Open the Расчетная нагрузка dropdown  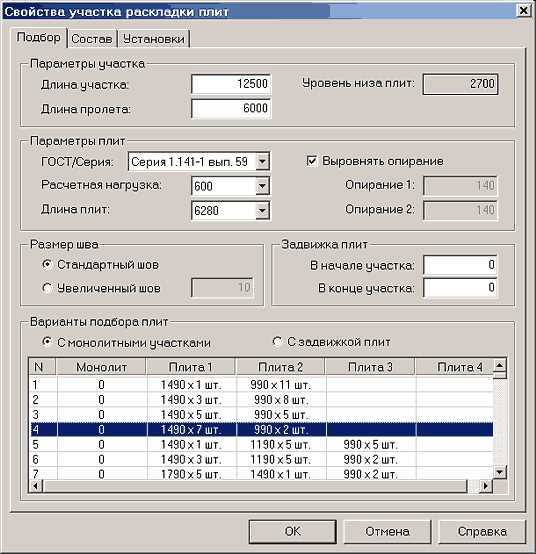coord(262,186)
